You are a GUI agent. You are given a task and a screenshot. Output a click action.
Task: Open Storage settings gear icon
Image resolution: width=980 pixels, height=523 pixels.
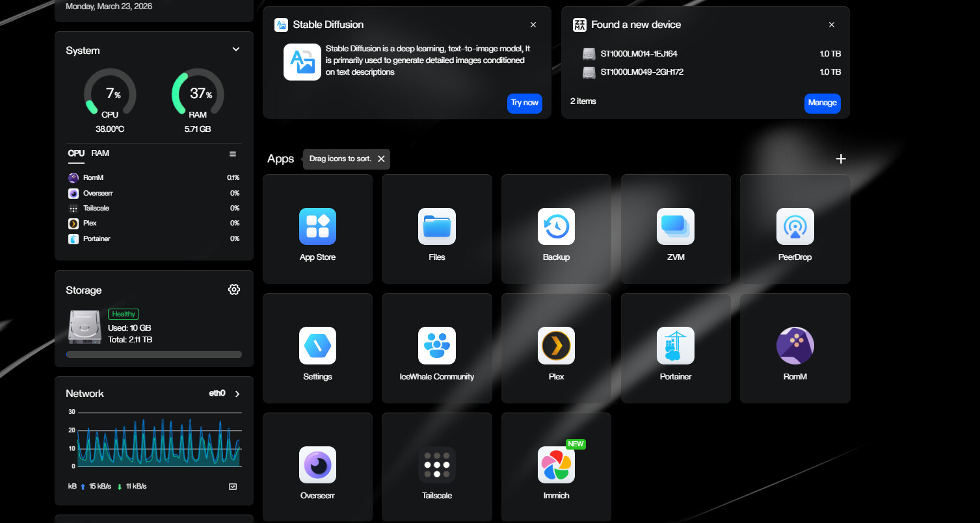(234, 290)
